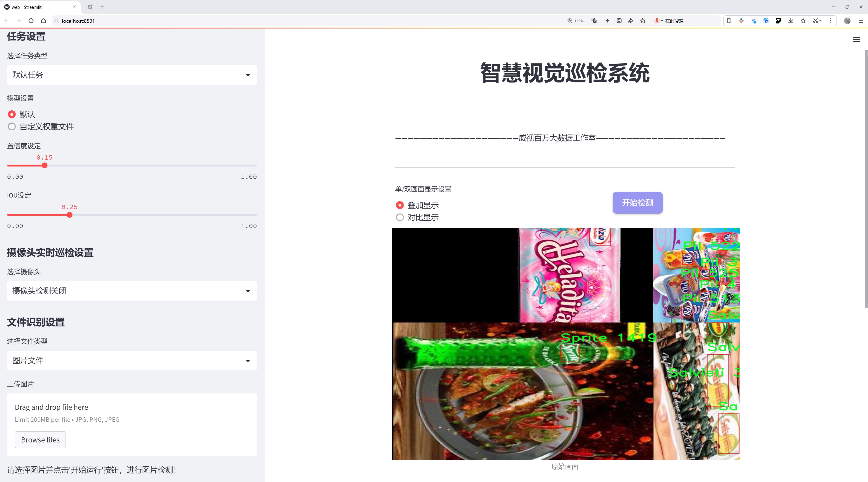868x482 pixels.
Task: Click the Browse files button
Action: click(40, 440)
